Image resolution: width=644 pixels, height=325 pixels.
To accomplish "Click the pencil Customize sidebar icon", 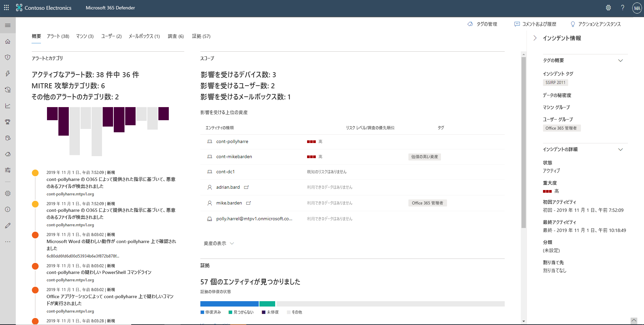I will (x=8, y=226).
